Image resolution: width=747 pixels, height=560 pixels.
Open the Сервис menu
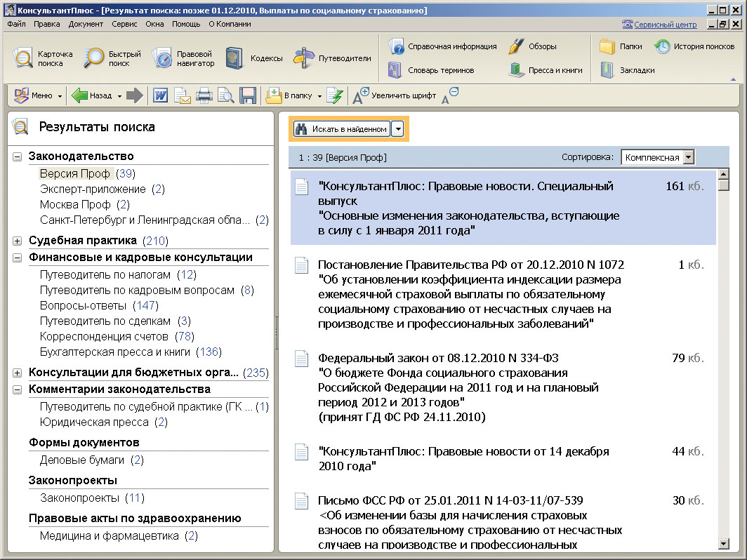coord(124,24)
